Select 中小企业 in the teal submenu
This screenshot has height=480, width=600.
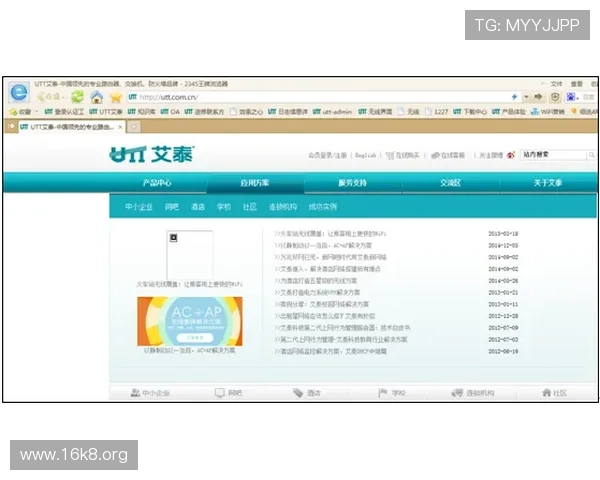coord(139,207)
